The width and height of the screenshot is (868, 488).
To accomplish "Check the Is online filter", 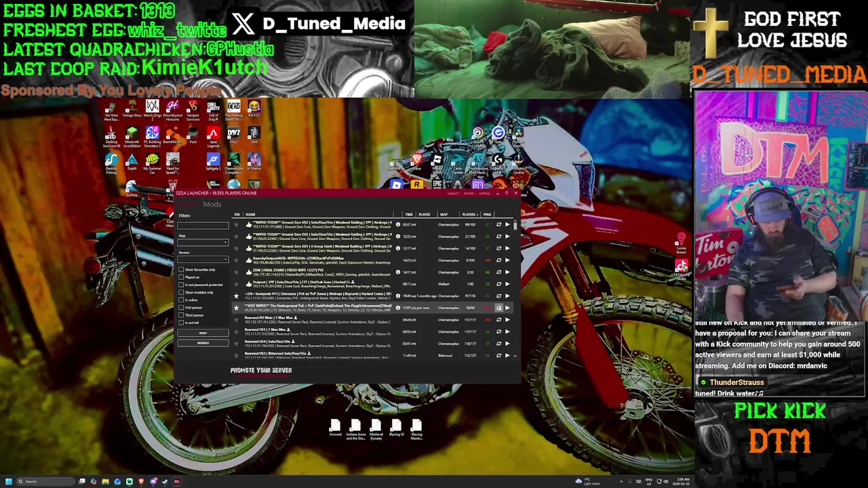I will (181, 300).
